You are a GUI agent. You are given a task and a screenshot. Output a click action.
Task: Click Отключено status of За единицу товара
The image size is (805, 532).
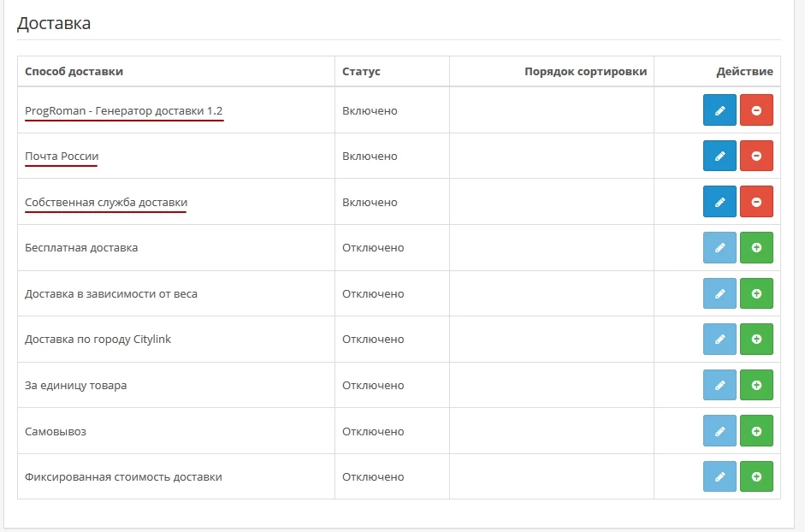(x=373, y=385)
